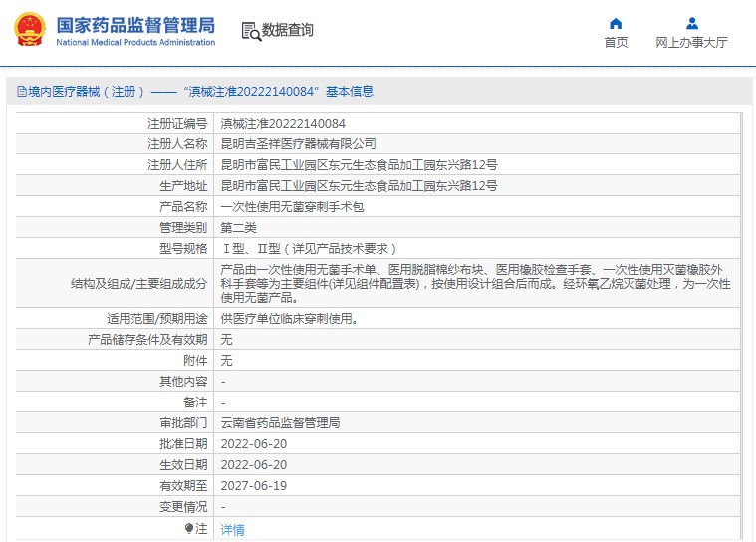
Task: Click product name 一次性使用无菌穿刺手术包
Action: (x=292, y=207)
